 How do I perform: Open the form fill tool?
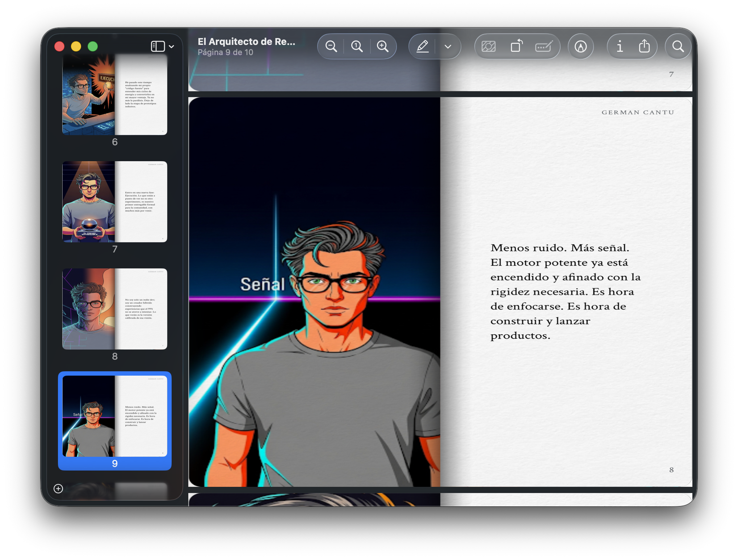click(544, 46)
